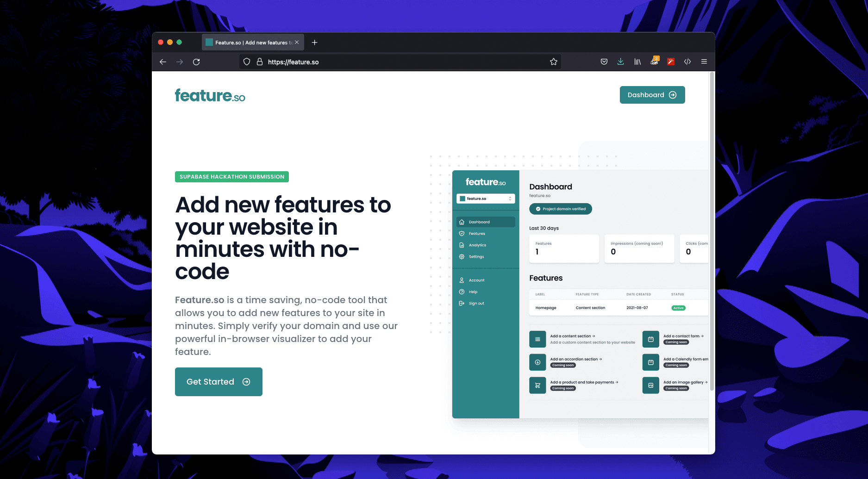Click the feature.so logo in page header
This screenshot has width=868, height=479.
210,95
